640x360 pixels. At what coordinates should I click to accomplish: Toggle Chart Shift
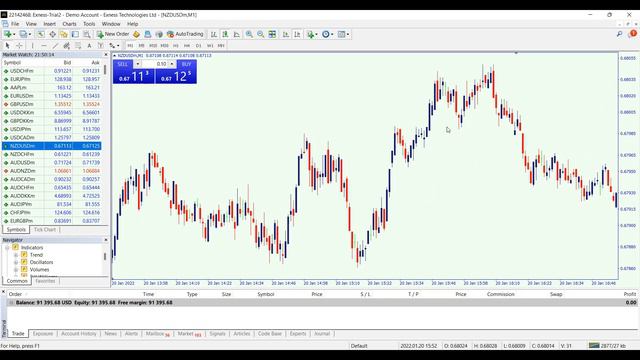pos(297,34)
